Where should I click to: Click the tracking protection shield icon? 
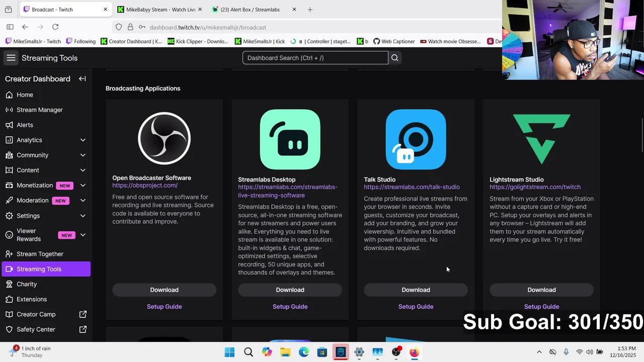point(119,27)
